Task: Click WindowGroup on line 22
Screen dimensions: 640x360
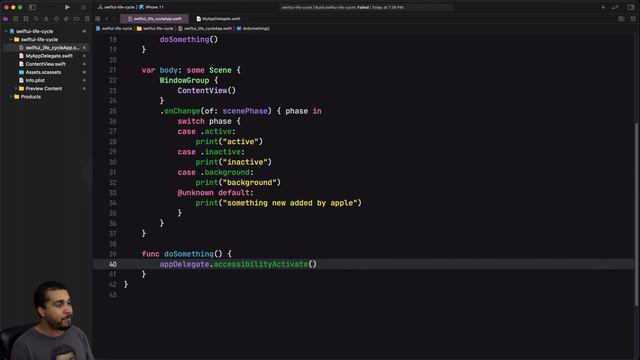Action: 184,80
